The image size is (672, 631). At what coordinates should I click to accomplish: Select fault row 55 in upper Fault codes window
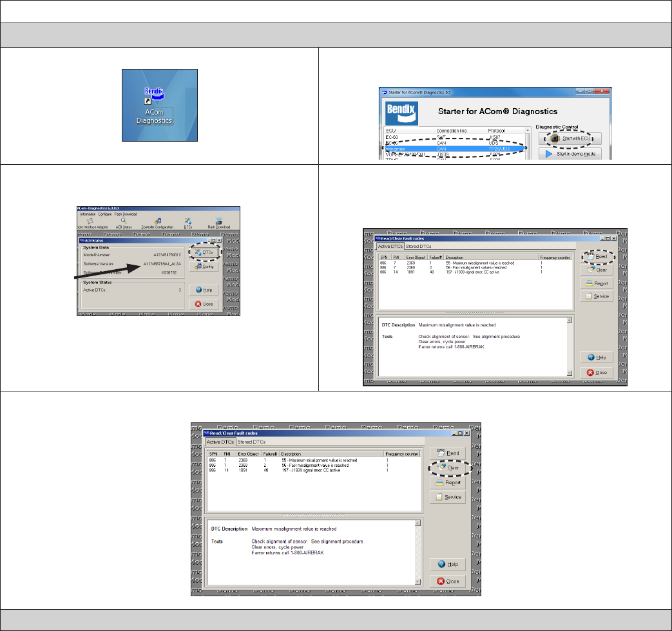475,263
